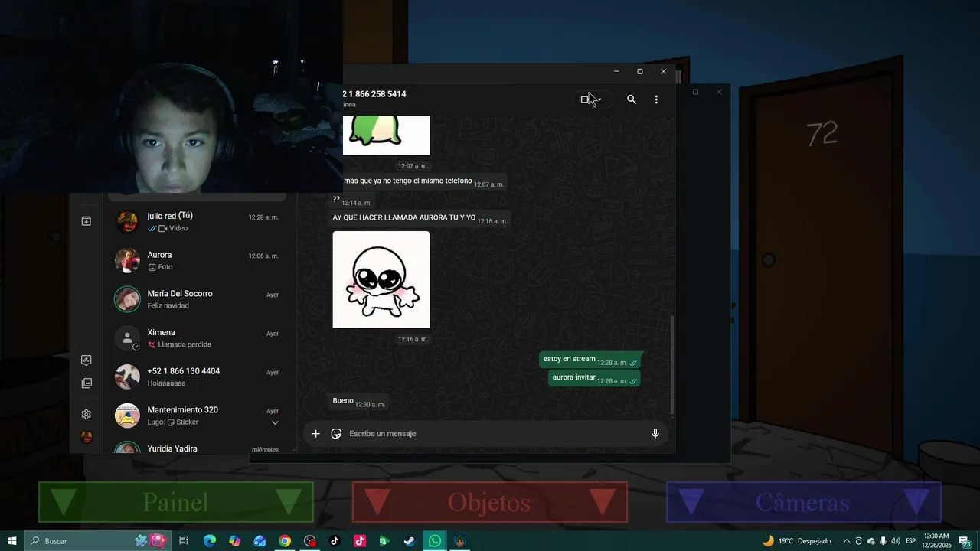Open Steam from taskbar
This screenshot has height=551, width=980.
click(410, 541)
